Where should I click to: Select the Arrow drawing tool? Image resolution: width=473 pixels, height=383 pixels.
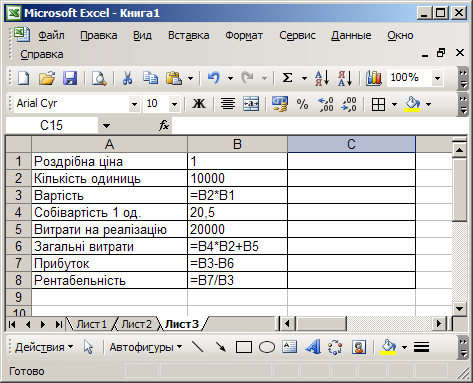(221, 347)
